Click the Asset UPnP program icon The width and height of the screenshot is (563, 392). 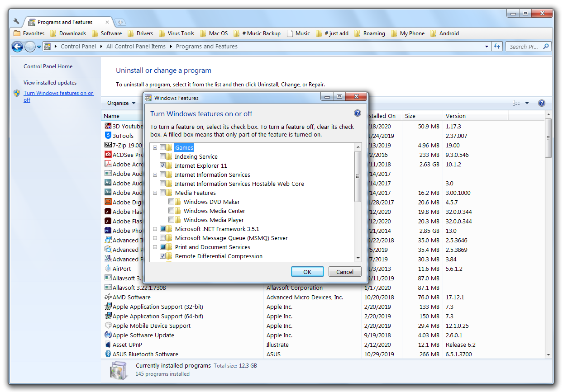pos(108,345)
